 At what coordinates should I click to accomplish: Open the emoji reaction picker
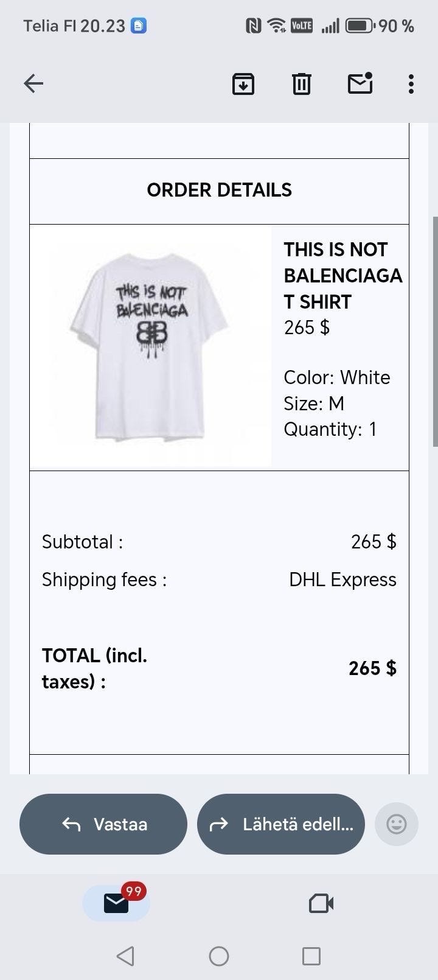point(397,824)
